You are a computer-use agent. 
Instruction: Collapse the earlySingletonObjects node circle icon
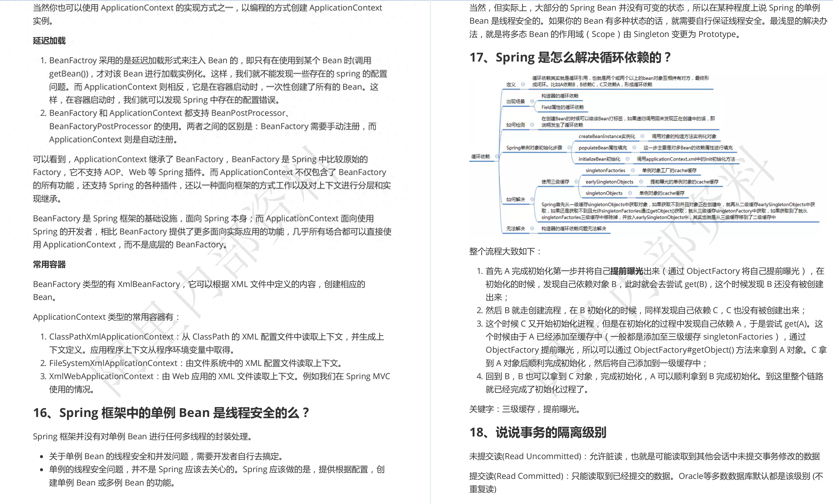point(641,182)
